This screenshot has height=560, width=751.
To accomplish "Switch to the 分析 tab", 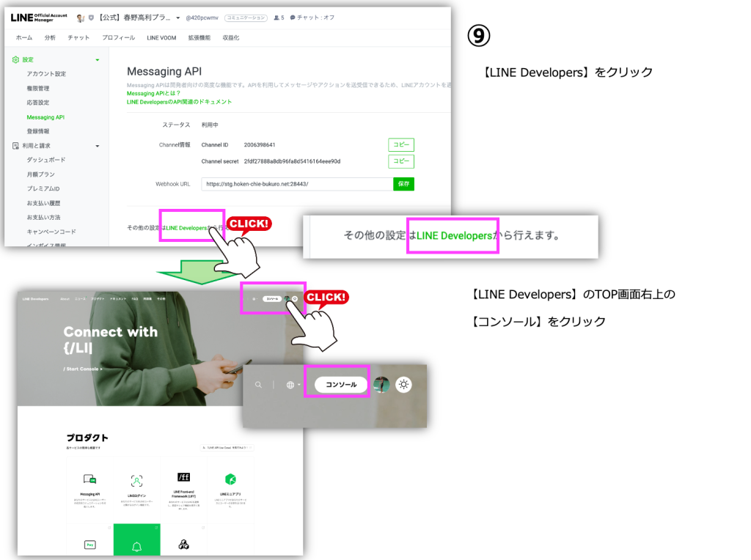I will [50, 38].
